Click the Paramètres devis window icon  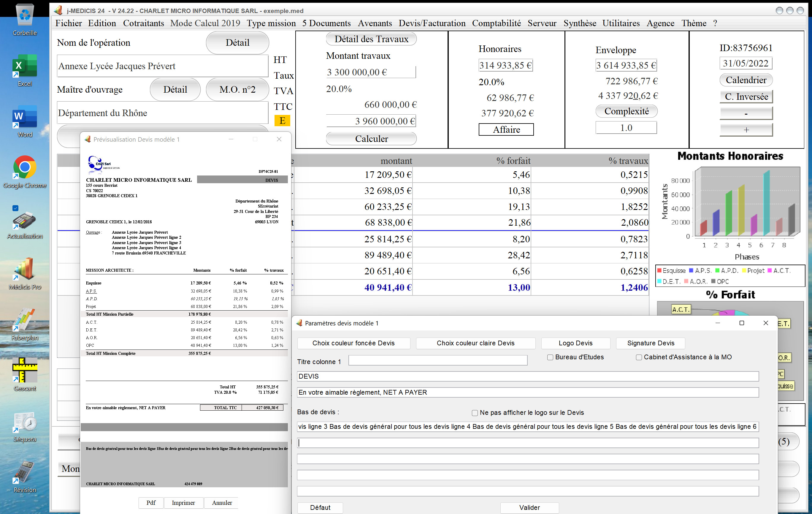[x=299, y=323]
